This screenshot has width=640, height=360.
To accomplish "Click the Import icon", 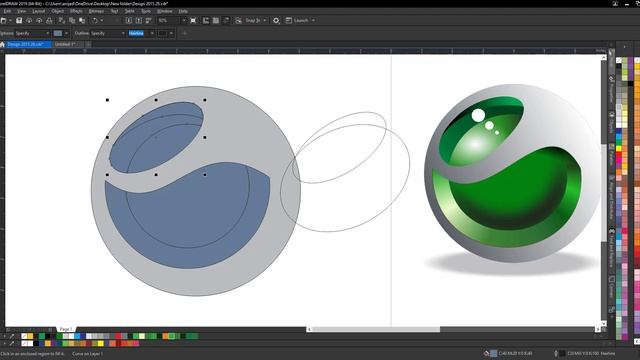I will pyautogui.click(x=129, y=20).
